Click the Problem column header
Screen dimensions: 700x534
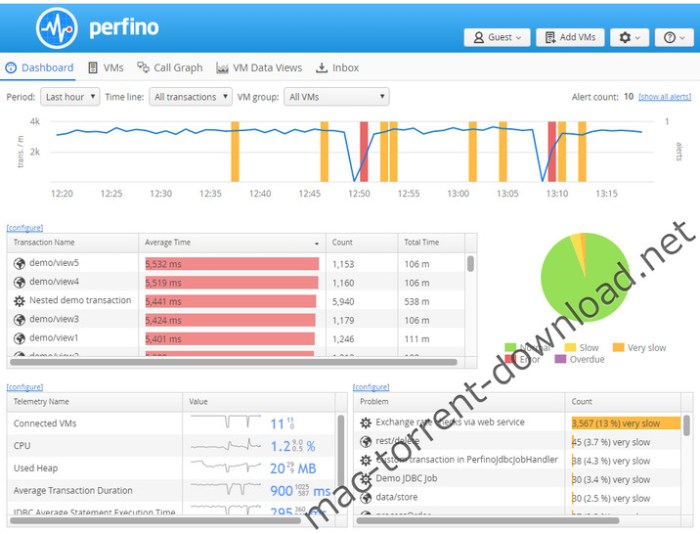tap(459, 402)
